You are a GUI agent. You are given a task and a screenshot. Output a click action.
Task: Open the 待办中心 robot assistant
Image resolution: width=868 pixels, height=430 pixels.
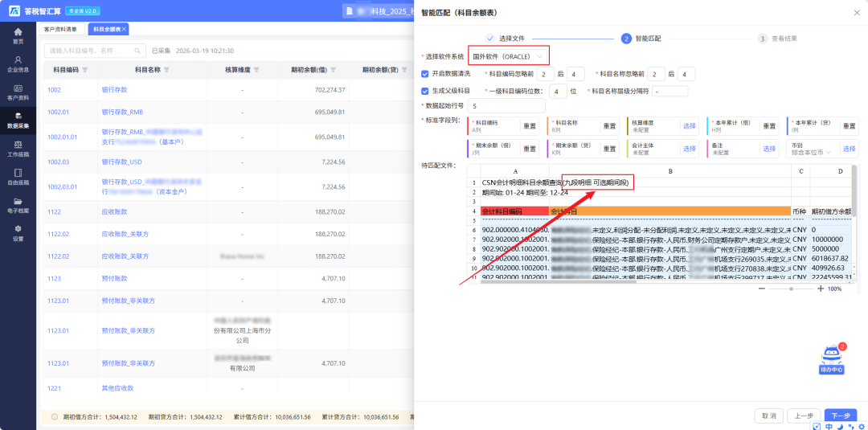tap(832, 360)
